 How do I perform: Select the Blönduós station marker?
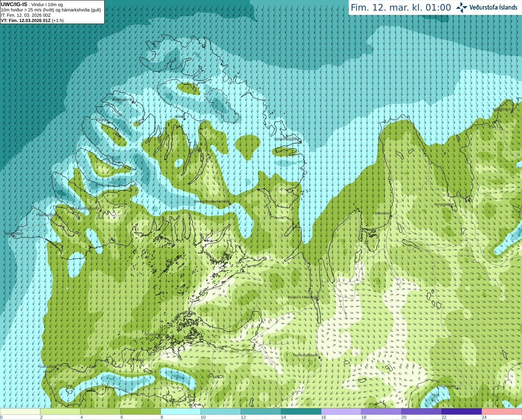(390, 216)
